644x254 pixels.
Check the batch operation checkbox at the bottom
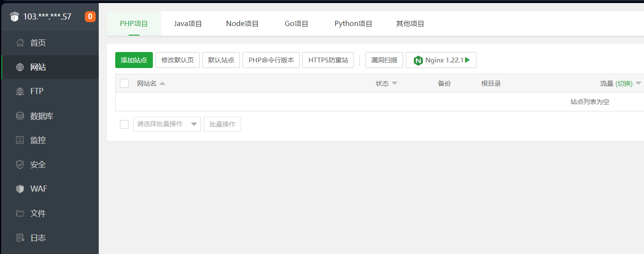(x=124, y=124)
